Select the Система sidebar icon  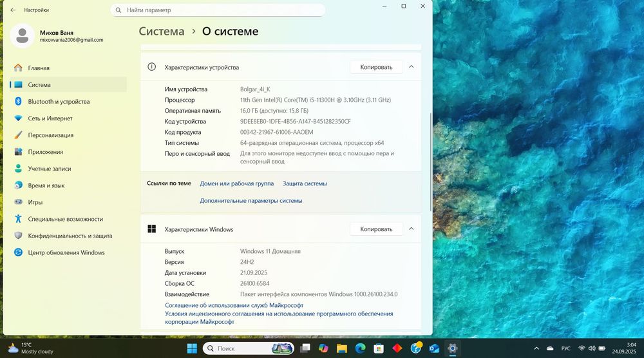[18, 84]
